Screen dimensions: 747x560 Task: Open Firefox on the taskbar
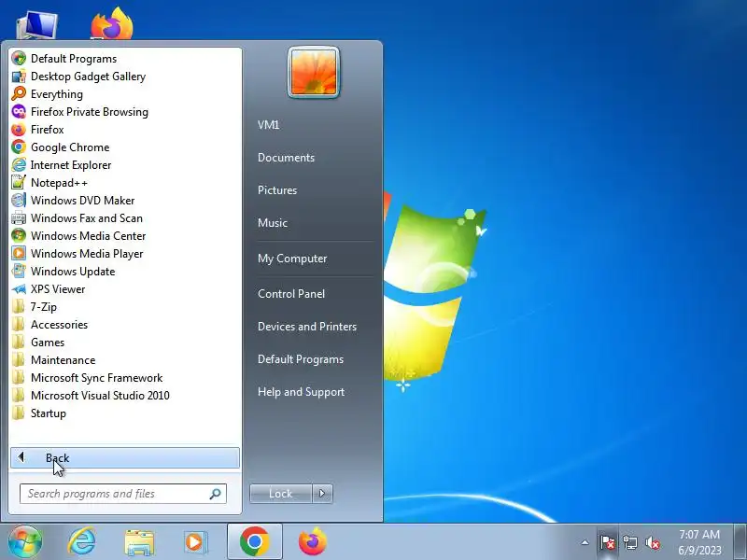pyautogui.click(x=313, y=542)
